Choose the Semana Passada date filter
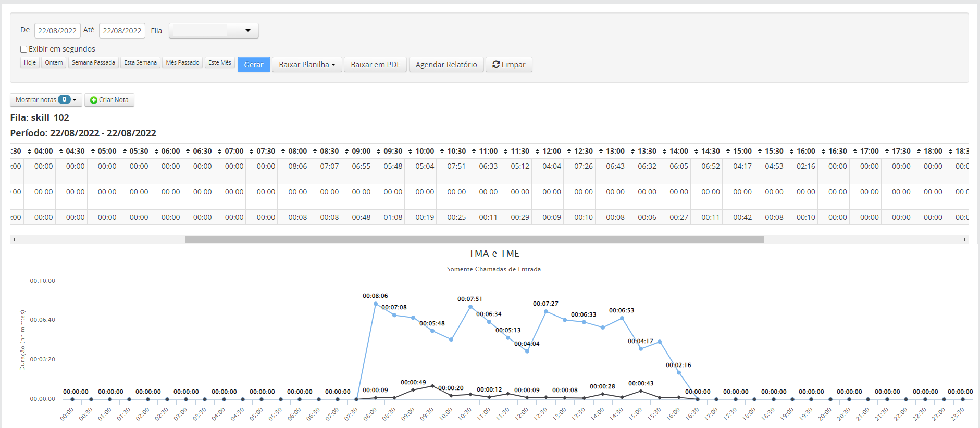The height and width of the screenshot is (428, 980). pos(93,62)
